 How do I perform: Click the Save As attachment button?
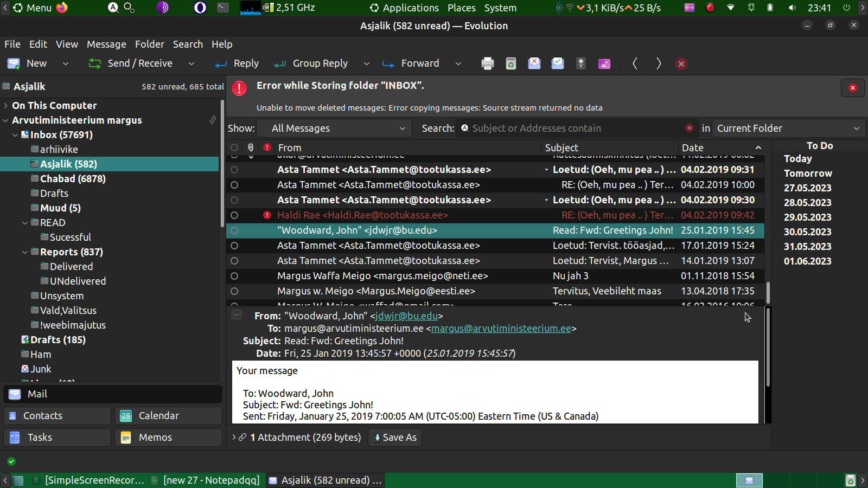pos(394,438)
